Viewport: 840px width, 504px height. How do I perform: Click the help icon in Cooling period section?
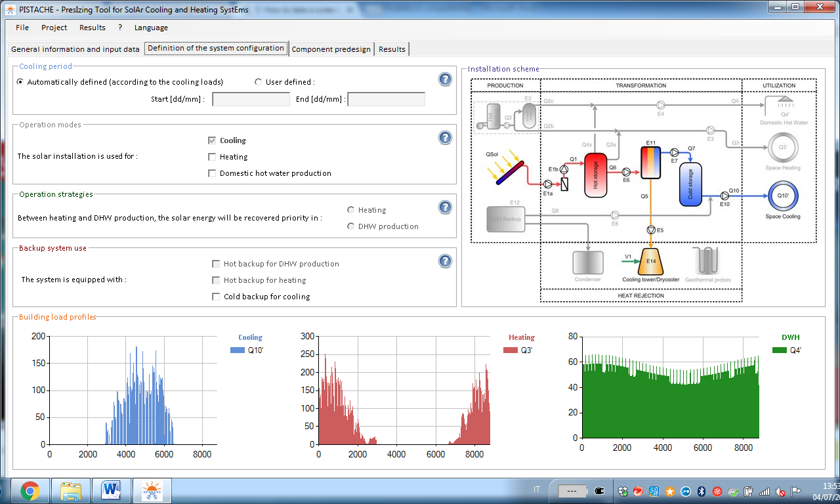(x=445, y=79)
